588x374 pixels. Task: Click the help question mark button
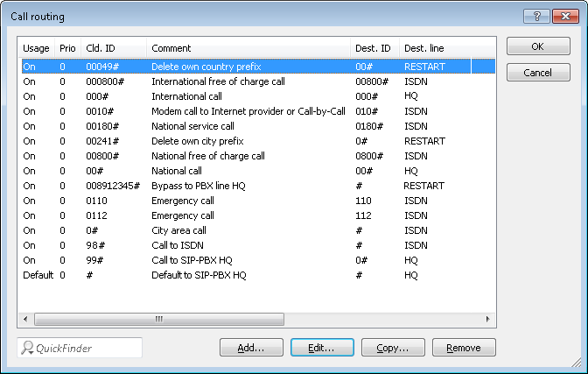pos(536,16)
